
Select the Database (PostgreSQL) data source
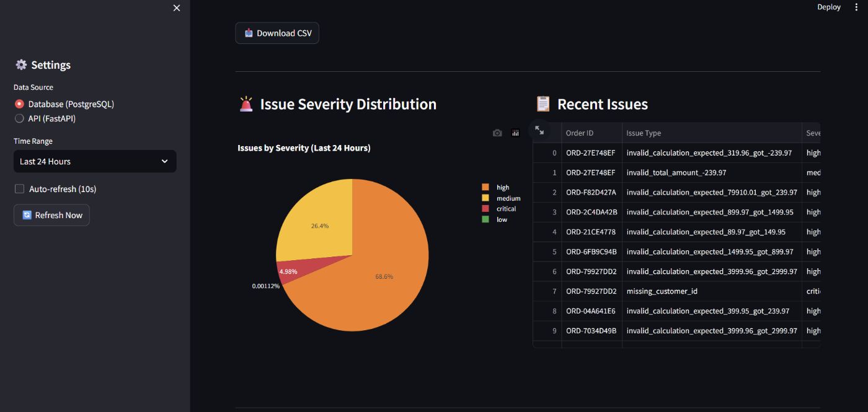[19, 103]
